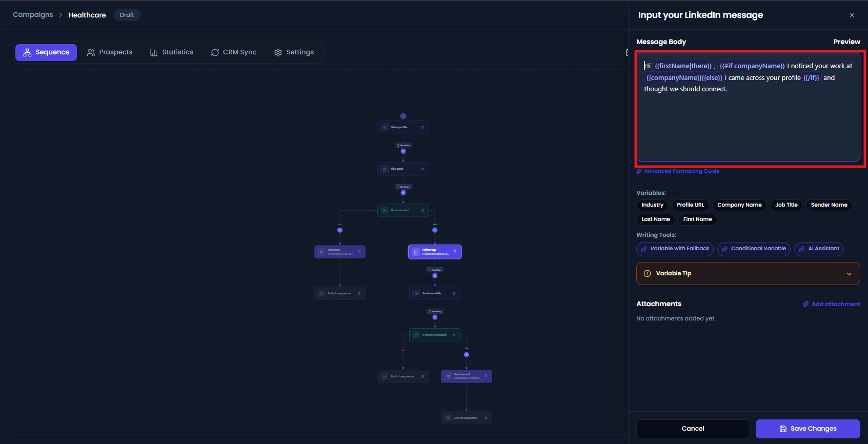Insert the Job Title variable
Viewport: 868px width, 444px height.
(786, 205)
